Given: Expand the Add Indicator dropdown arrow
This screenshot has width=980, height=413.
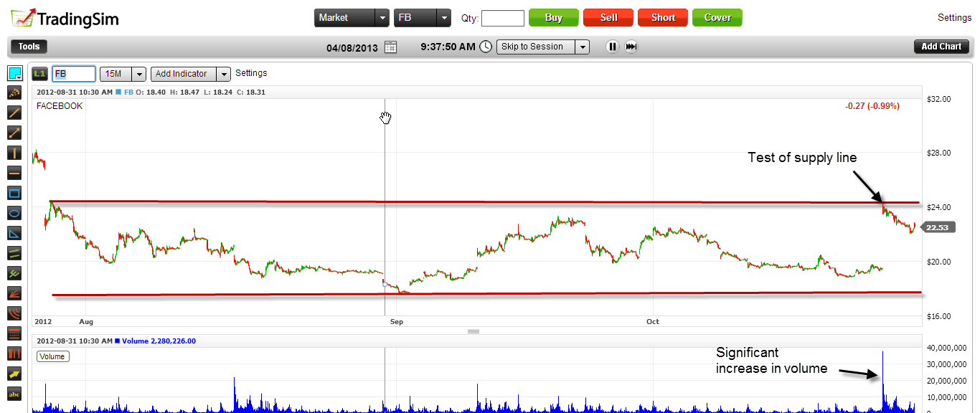Looking at the screenshot, I should [224, 74].
